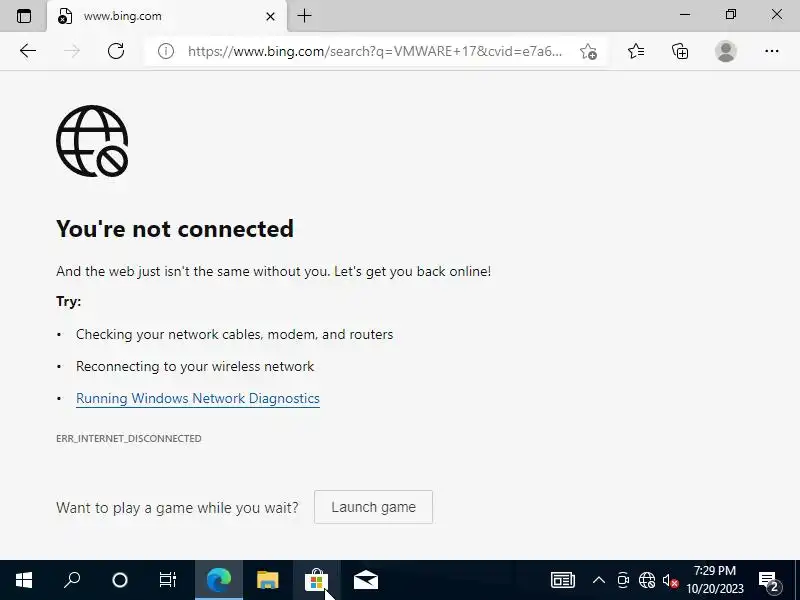
Task: Open the tab actions menu icon
Action: pyautogui.click(x=23, y=16)
